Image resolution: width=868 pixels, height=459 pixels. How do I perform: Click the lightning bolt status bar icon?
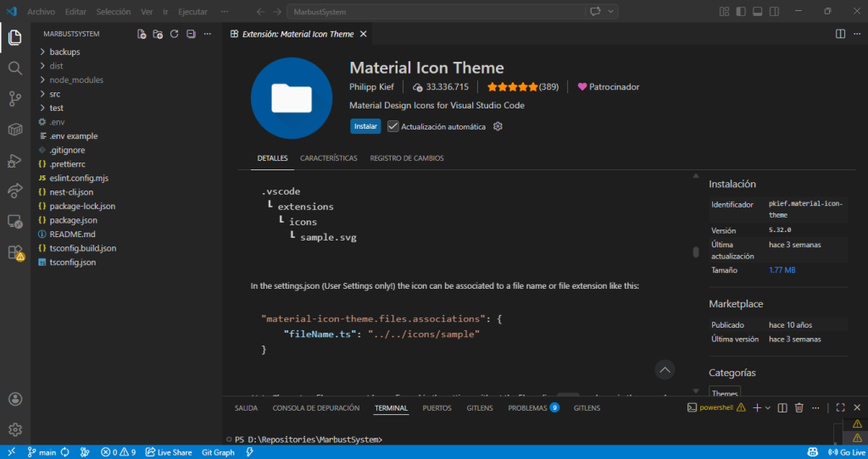[x=250, y=452]
